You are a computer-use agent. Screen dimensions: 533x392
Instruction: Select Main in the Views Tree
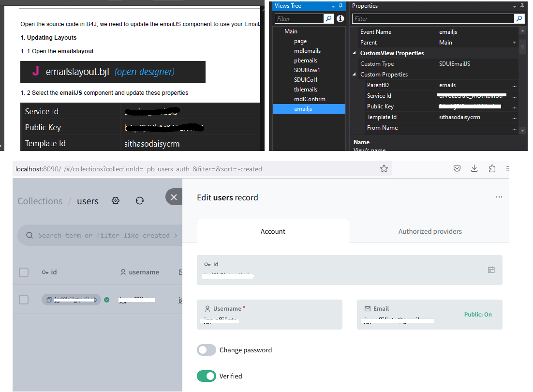click(291, 31)
